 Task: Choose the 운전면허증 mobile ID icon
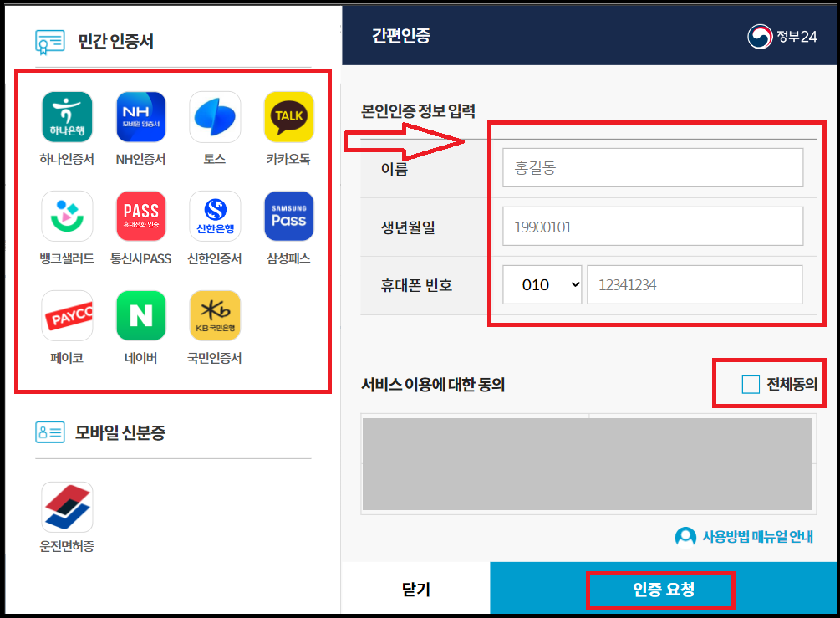[x=67, y=507]
